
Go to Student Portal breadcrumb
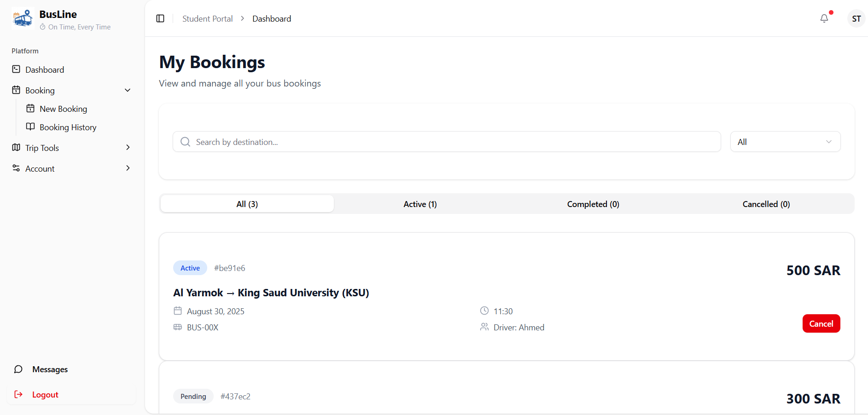coord(207,19)
